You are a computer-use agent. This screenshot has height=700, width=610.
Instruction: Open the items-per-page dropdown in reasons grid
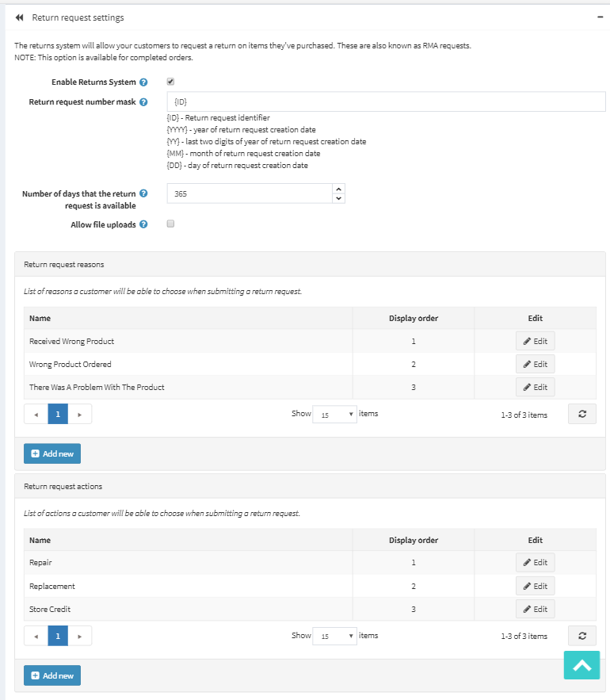coord(334,413)
